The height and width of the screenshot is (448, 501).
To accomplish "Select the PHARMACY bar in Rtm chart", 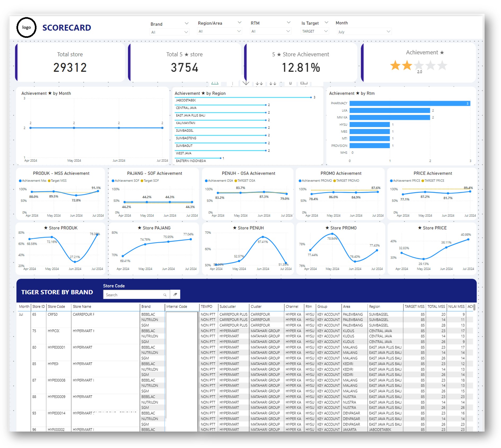I will [x=410, y=103].
